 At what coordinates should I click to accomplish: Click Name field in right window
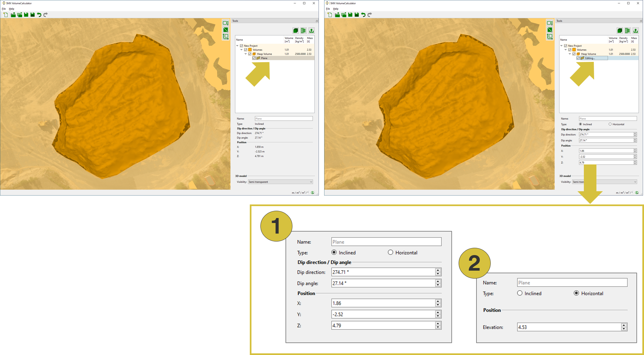608,118
